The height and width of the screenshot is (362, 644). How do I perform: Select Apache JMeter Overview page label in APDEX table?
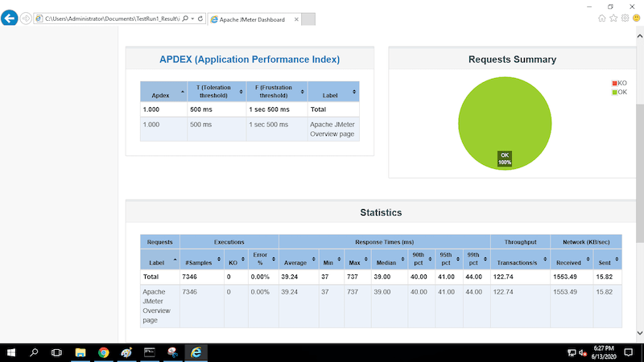pos(333,129)
